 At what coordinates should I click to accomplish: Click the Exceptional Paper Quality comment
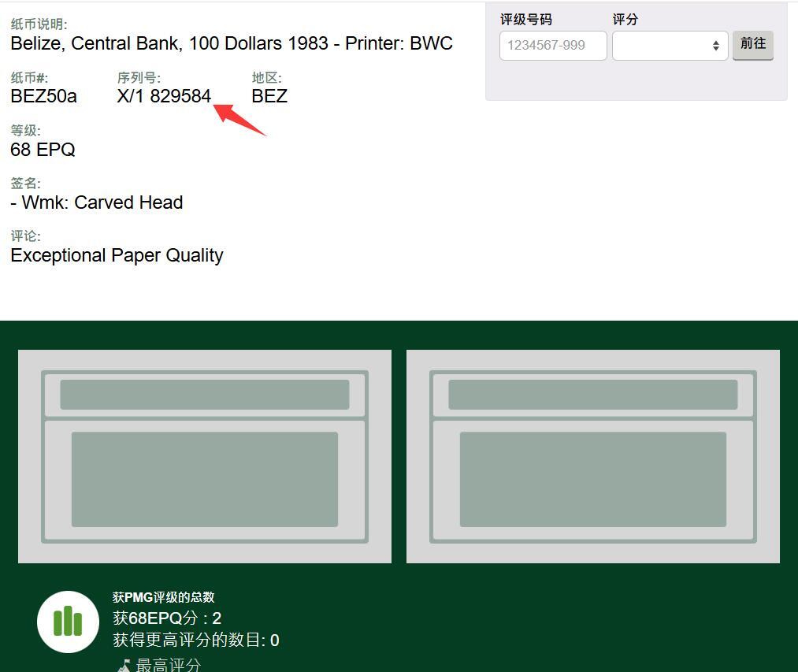117,255
